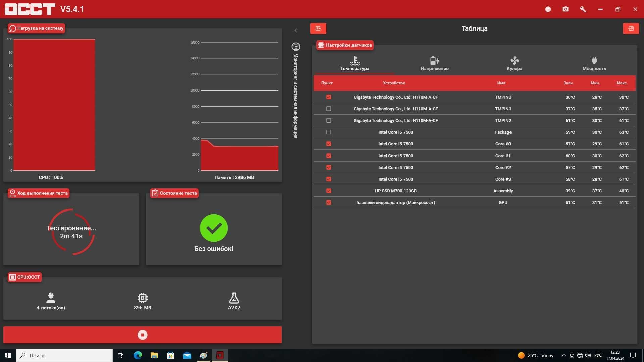Switch input language 'РУС'
This screenshot has width=644, height=362.
point(598,355)
